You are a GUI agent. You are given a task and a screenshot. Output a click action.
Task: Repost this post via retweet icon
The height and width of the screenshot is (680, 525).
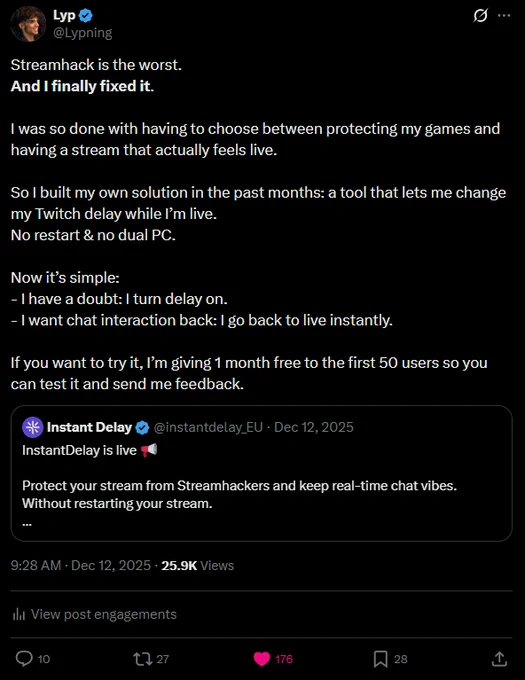(142, 659)
